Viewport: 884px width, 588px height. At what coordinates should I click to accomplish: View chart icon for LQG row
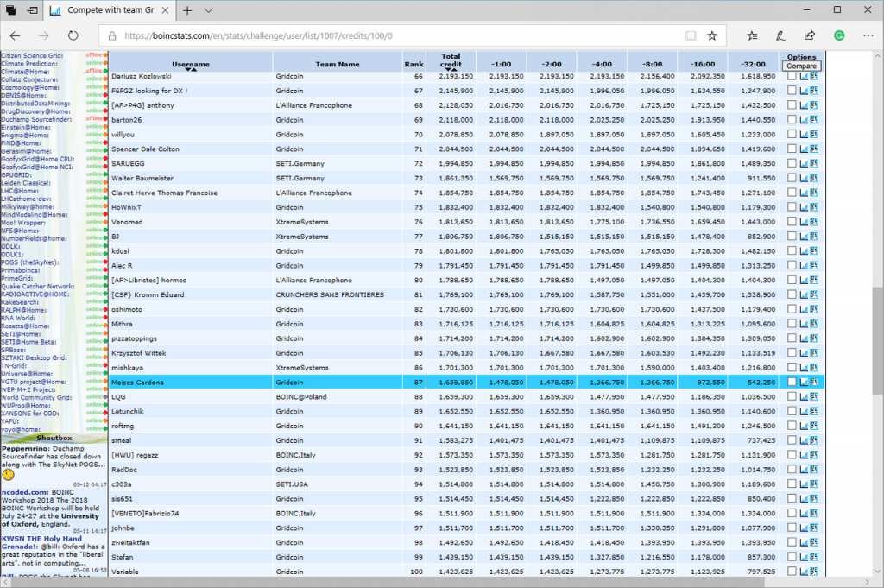(x=804, y=396)
